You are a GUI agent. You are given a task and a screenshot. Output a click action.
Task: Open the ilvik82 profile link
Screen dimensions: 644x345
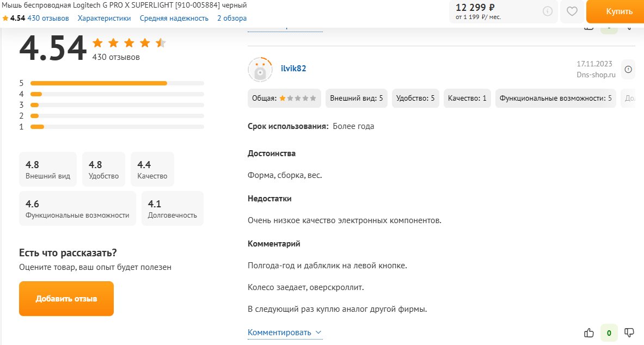[x=293, y=69]
